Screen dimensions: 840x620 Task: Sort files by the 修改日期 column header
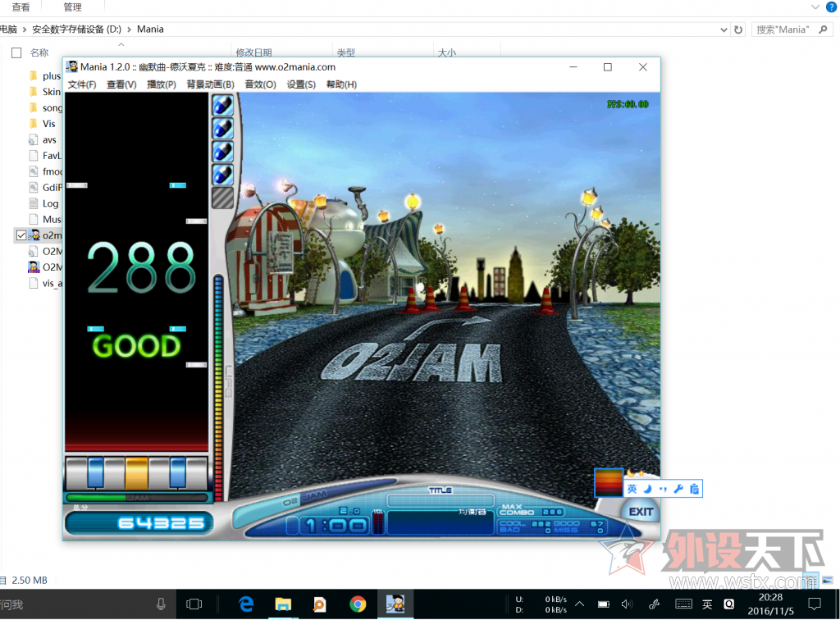[254, 52]
